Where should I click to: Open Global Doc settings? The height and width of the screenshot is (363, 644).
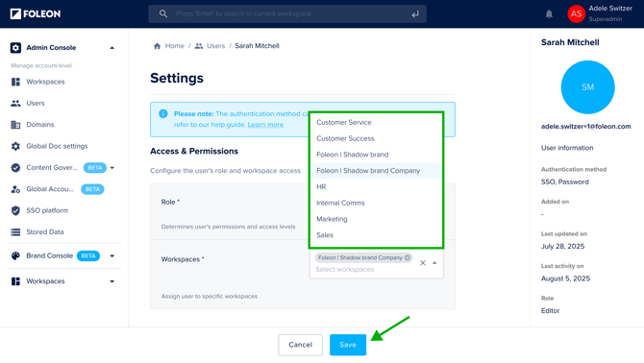(x=57, y=146)
